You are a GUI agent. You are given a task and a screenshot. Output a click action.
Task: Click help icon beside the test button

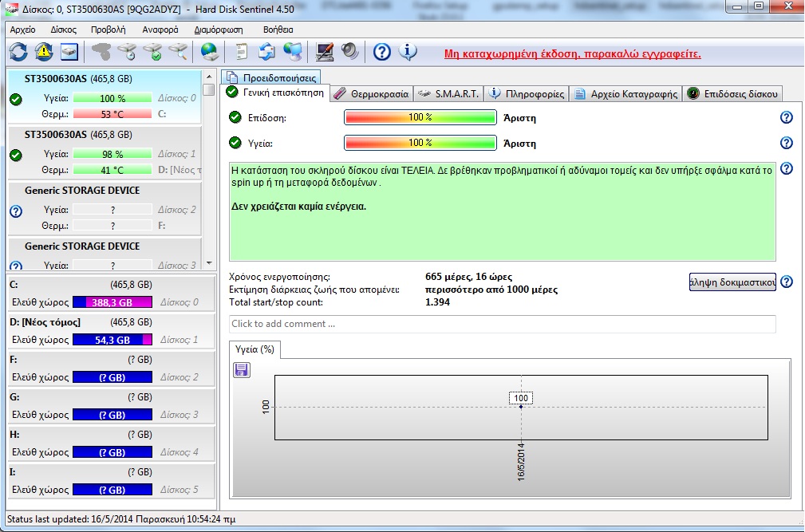(787, 282)
